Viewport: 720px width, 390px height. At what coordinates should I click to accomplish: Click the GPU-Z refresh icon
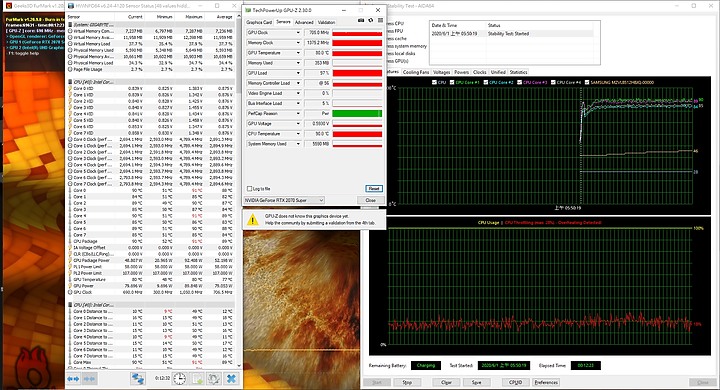point(371,21)
